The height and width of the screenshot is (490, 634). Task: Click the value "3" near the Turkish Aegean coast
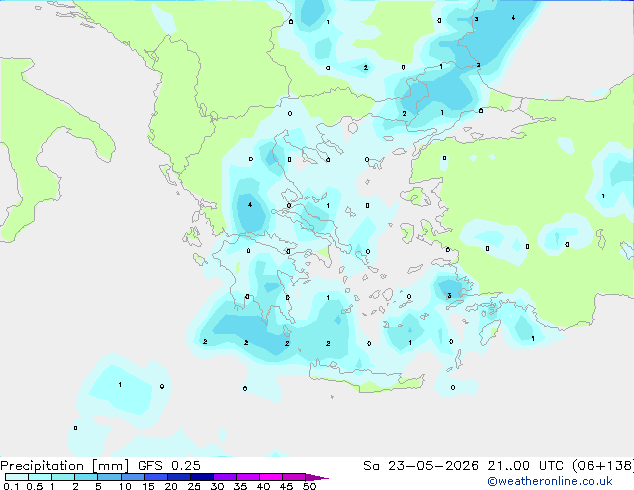click(449, 296)
